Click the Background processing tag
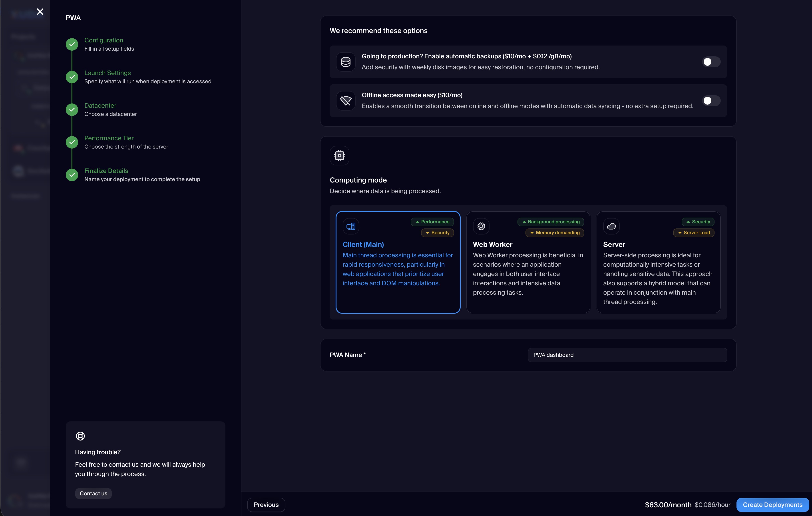 (551, 222)
